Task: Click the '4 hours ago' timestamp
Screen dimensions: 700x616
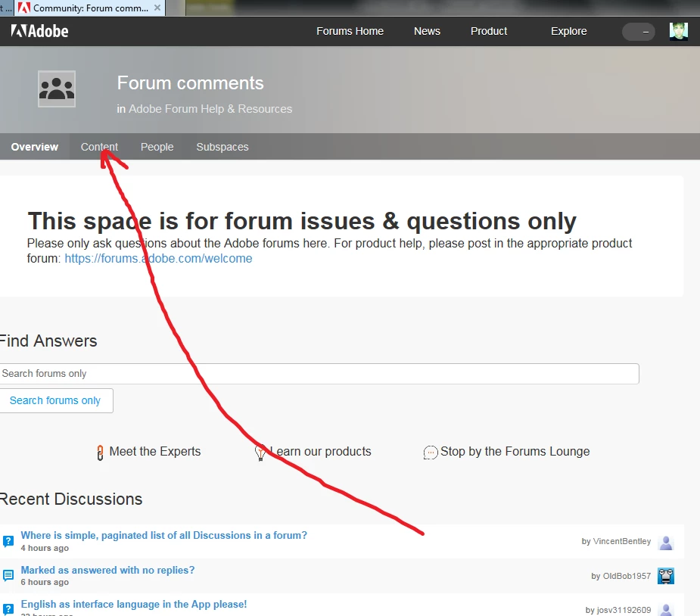Action: tap(45, 548)
